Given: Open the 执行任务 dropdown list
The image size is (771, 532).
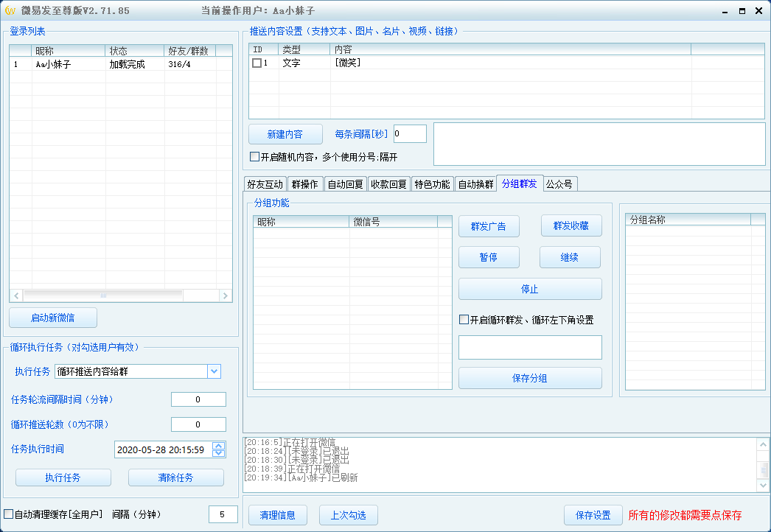Looking at the screenshot, I should (x=214, y=371).
